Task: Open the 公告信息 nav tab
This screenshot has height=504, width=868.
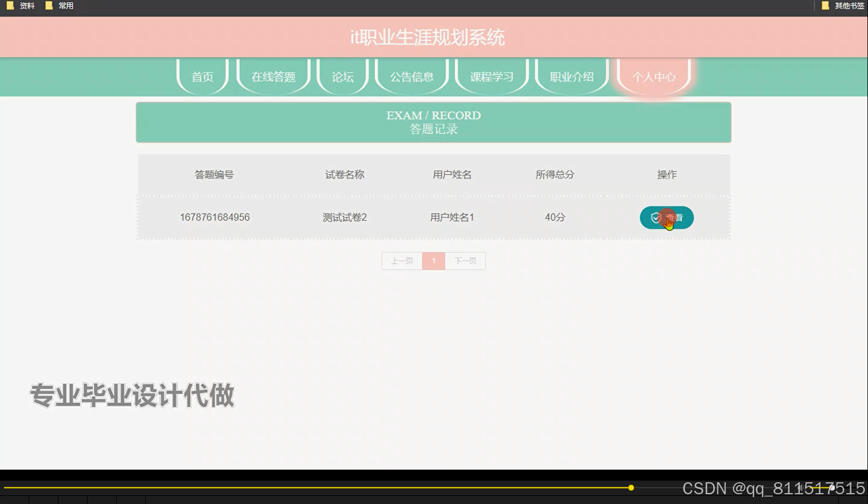Action: pos(412,77)
